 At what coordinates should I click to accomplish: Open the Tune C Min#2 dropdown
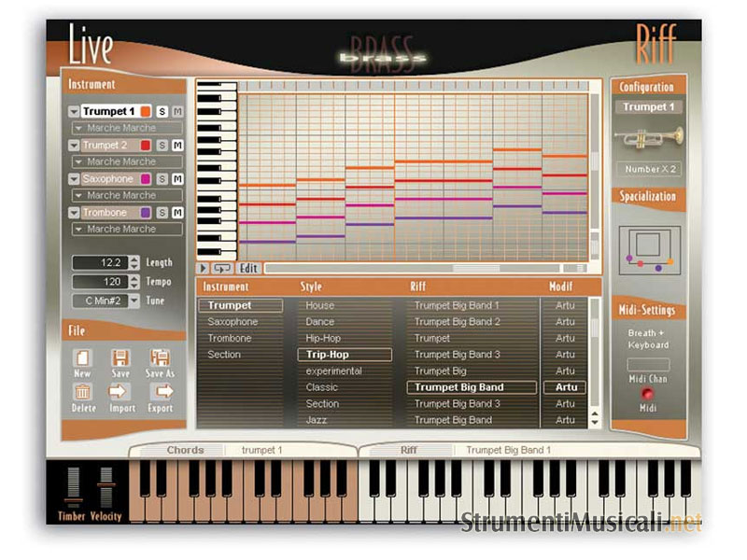point(134,301)
